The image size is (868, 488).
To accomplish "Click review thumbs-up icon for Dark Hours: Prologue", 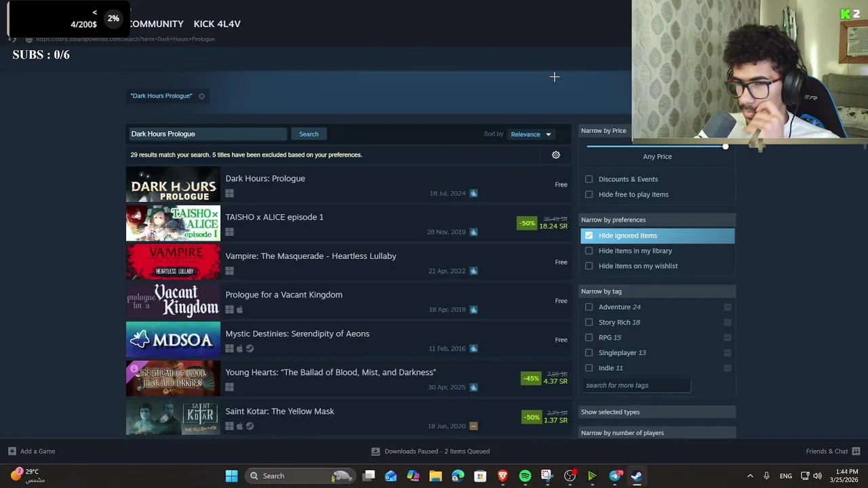I will click(x=473, y=193).
